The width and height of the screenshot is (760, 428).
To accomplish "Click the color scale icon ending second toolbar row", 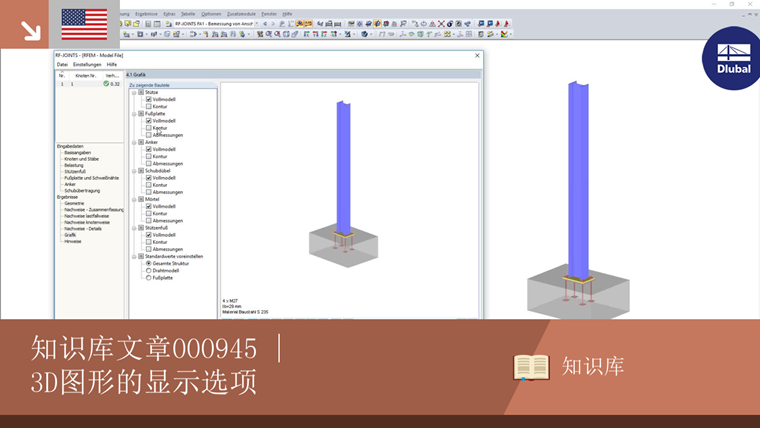I will pyautogui.click(x=505, y=34).
